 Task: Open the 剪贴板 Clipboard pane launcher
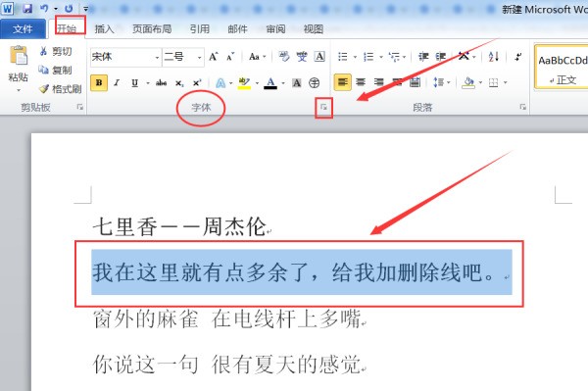pyautogui.click(x=80, y=107)
